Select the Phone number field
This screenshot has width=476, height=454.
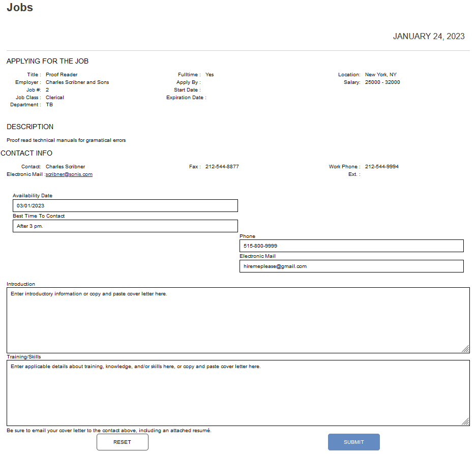coord(351,246)
